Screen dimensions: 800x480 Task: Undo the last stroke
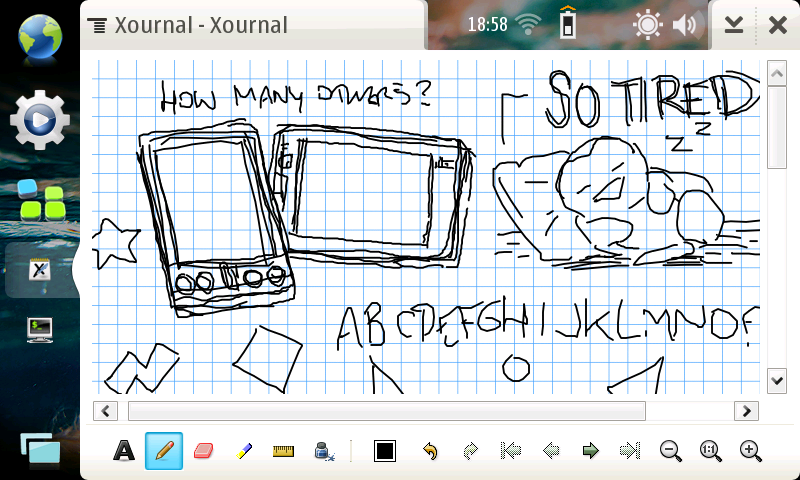430,451
